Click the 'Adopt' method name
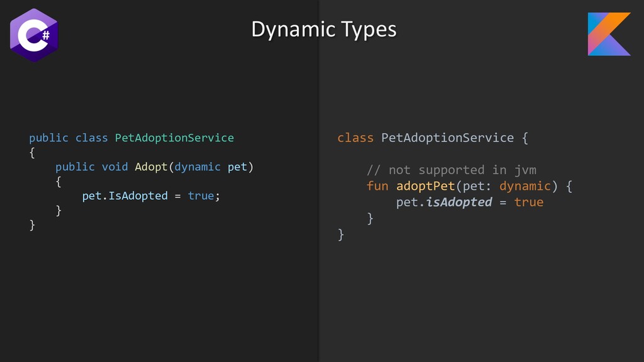Viewport: 644px width, 362px height. [151, 167]
